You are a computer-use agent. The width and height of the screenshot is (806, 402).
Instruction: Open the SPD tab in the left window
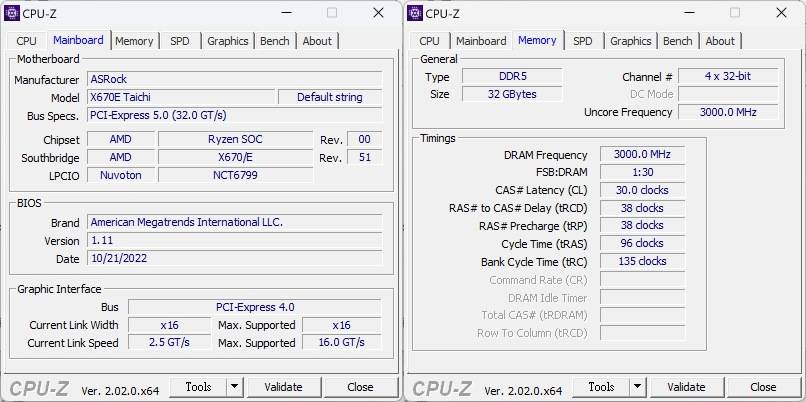pos(179,41)
